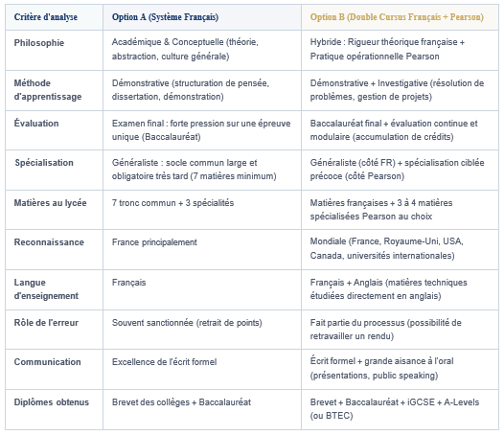The height and width of the screenshot is (435, 504).
Task: Select the 'Communication' row label
Action: tap(47, 361)
